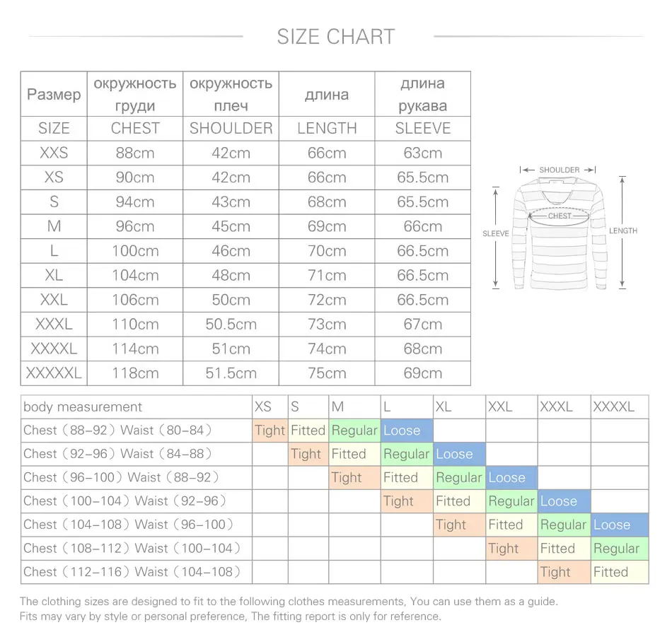Select the XXS size row label

tap(54, 153)
